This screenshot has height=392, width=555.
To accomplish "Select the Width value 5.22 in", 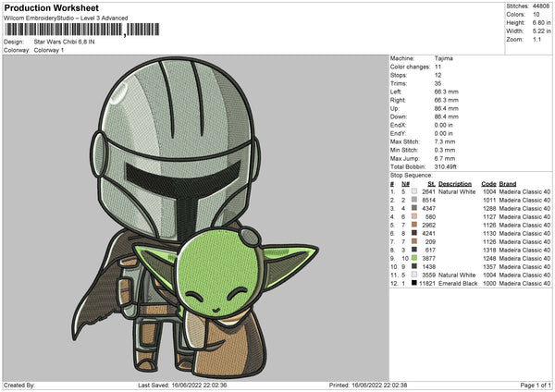I will pyautogui.click(x=541, y=31).
